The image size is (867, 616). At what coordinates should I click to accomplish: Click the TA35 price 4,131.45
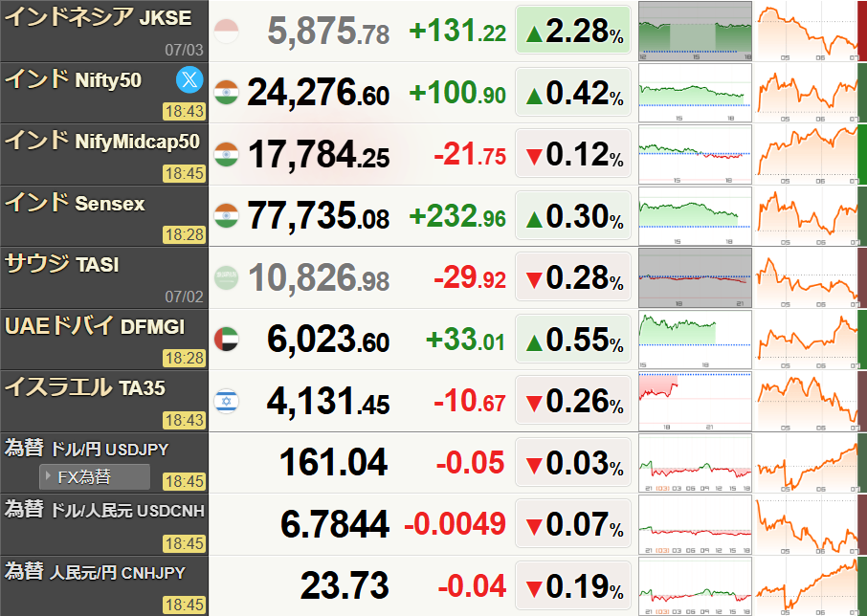pos(328,401)
